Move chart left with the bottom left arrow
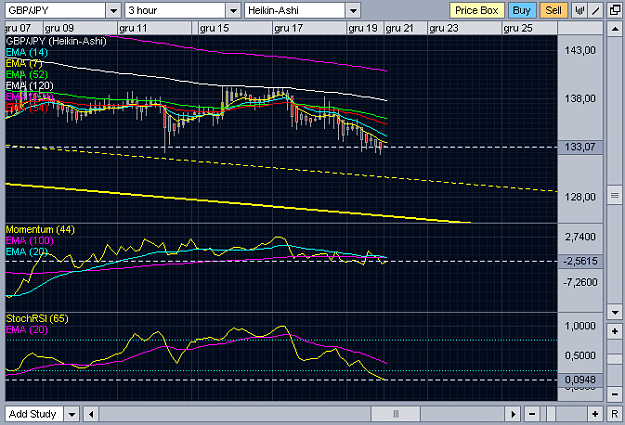Image resolution: width=625 pixels, height=425 pixels. point(91,414)
